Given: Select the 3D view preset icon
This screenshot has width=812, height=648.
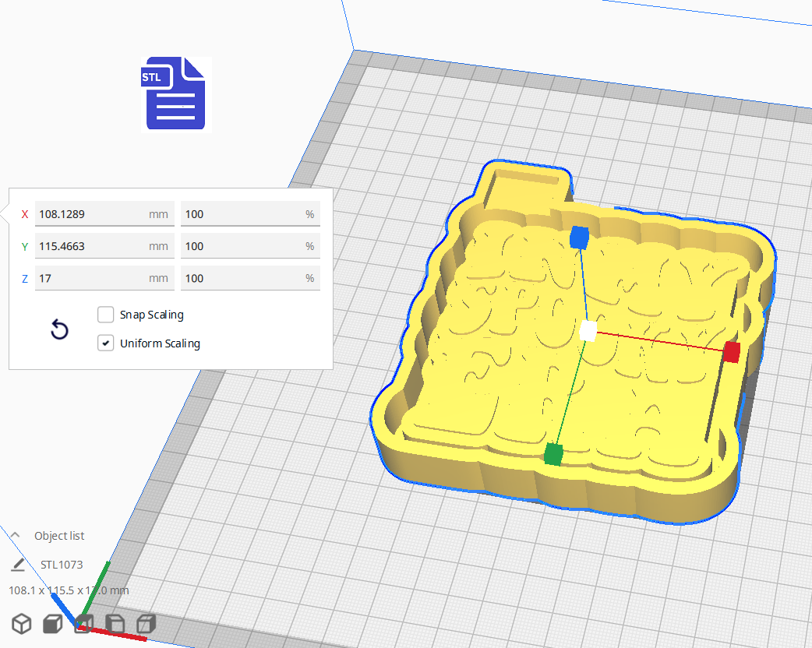Looking at the screenshot, I should click(x=21, y=623).
